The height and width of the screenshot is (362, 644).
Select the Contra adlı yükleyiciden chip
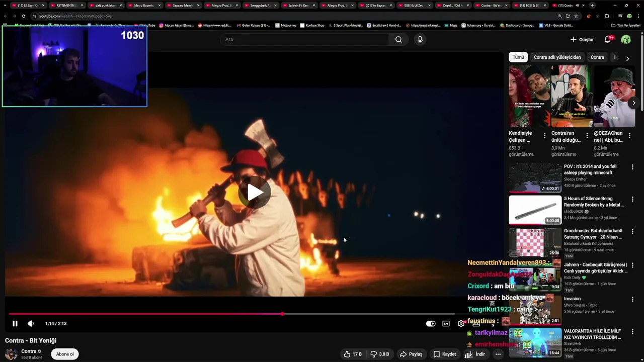pos(557,57)
